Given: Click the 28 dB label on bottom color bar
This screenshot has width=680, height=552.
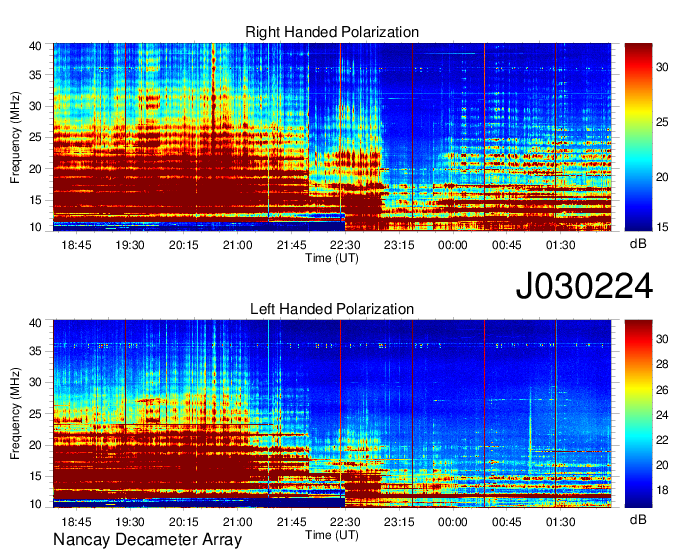Looking at the screenshot, I should coord(662,364).
